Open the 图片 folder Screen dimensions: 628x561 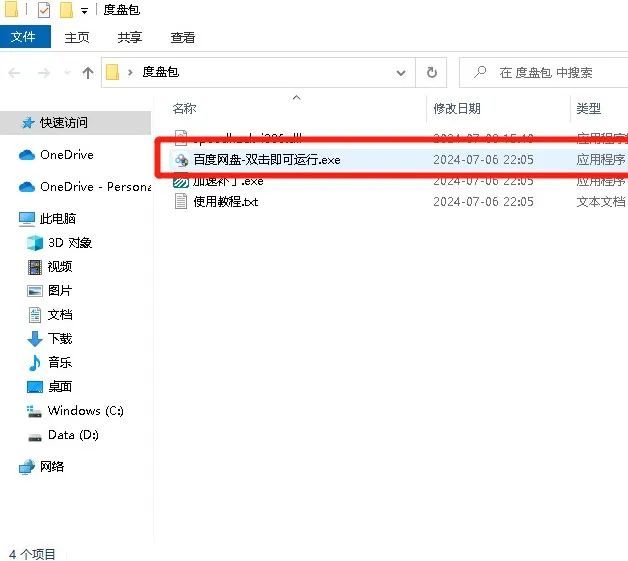(60, 291)
